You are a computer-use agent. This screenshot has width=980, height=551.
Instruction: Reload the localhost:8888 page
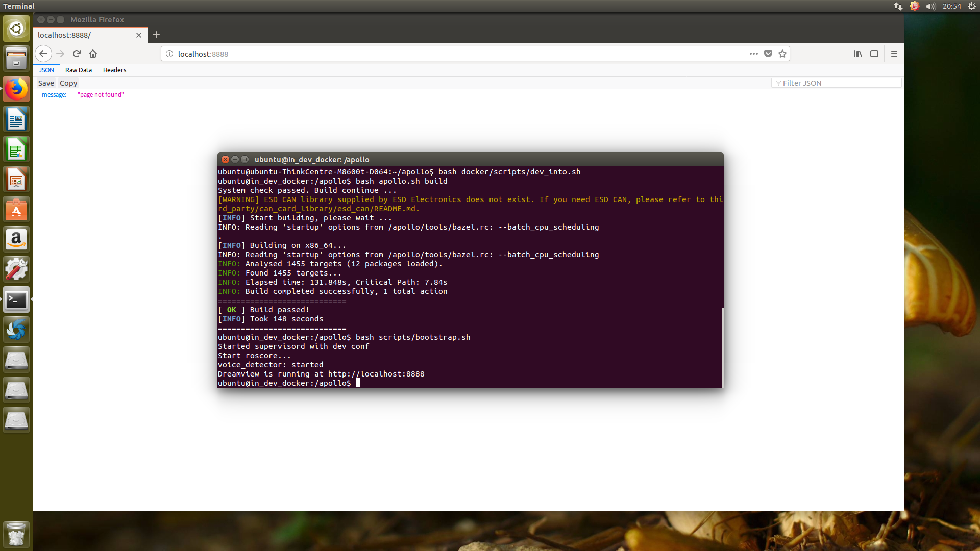coord(77,54)
